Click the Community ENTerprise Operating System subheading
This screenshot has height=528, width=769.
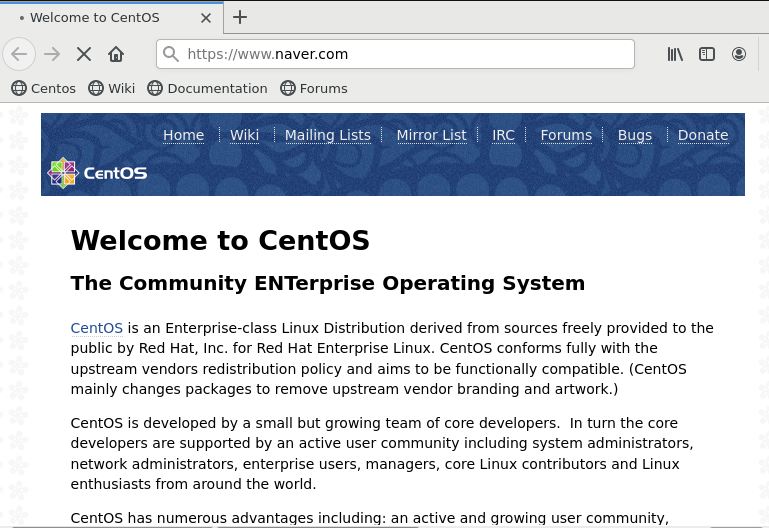(x=328, y=283)
